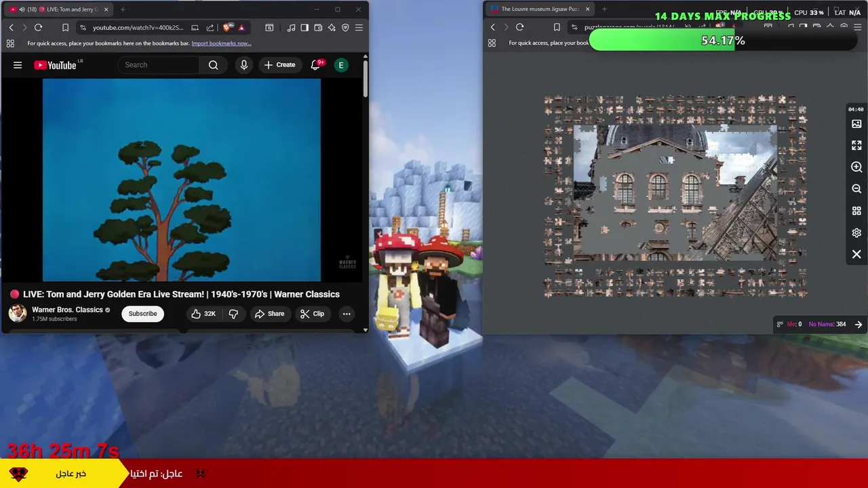The height and width of the screenshot is (488, 868).
Task: Zoom out of the jigsaw puzzle
Action: [x=856, y=189]
